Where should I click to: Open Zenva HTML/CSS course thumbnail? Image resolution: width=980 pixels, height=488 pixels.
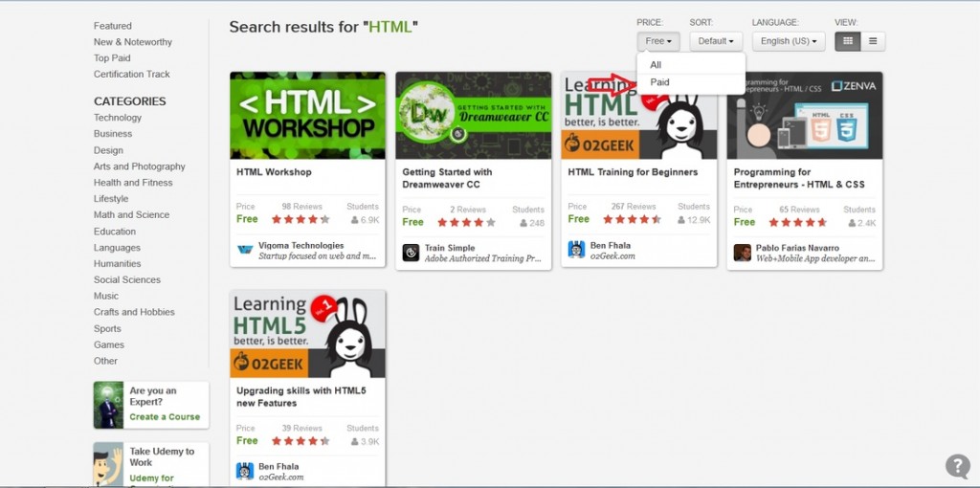[805, 116]
